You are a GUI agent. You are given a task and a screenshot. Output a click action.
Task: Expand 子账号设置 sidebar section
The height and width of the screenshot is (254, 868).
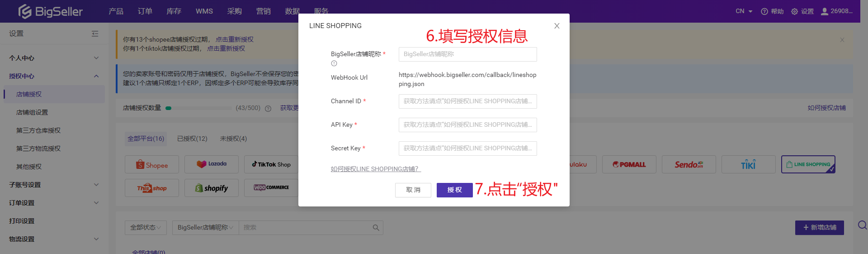[x=96, y=185]
